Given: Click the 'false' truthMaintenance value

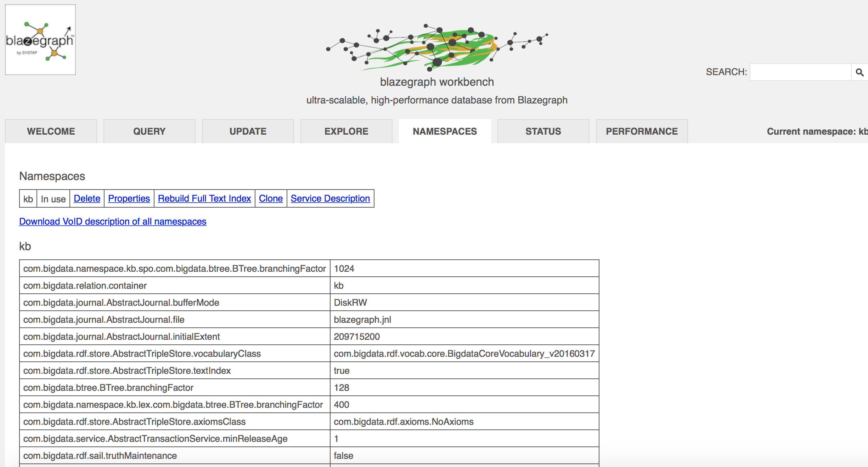Looking at the screenshot, I should click(x=464, y=456).
